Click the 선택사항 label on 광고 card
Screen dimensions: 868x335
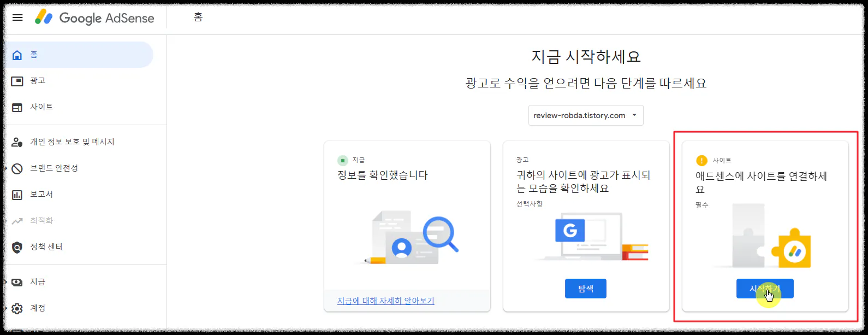530,204
